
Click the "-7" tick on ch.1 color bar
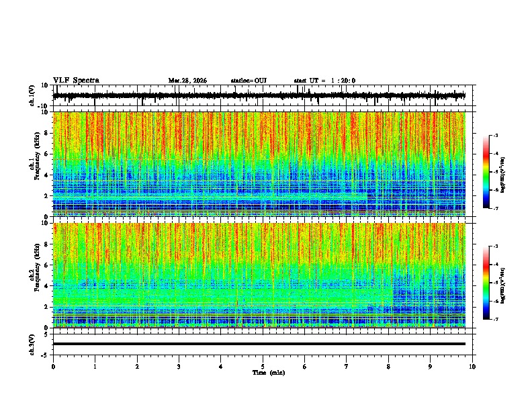click(496, 208)
